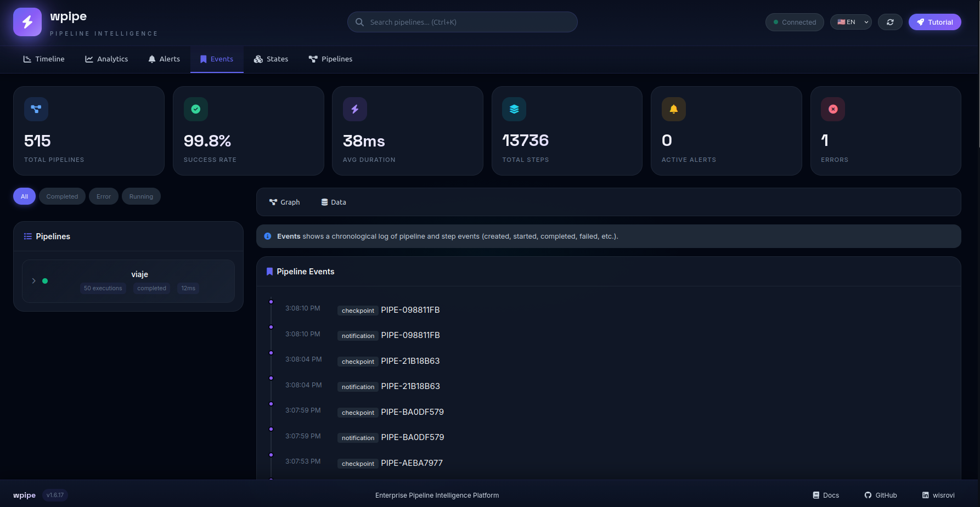Open the Docs link in the footer

click(826, 495)
